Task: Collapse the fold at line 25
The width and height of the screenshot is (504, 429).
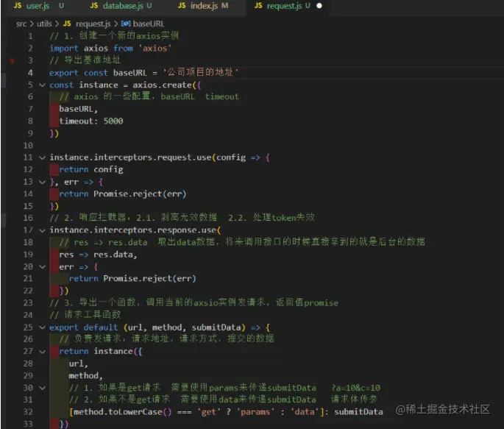Action: pyautogui.click(x=42, y=327)
